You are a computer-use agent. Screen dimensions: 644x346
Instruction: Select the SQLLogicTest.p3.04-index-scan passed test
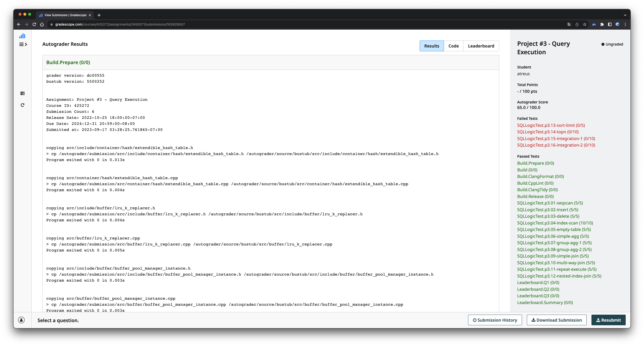[x=555, y=223]
